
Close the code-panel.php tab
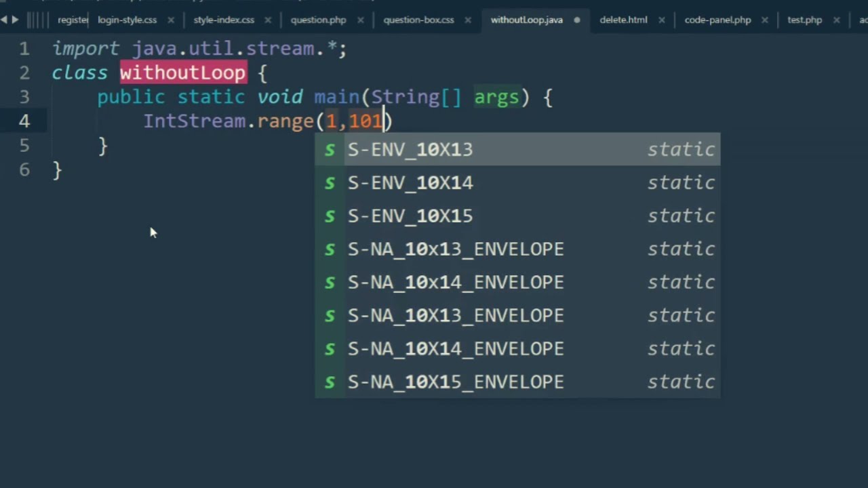(765, 20)
